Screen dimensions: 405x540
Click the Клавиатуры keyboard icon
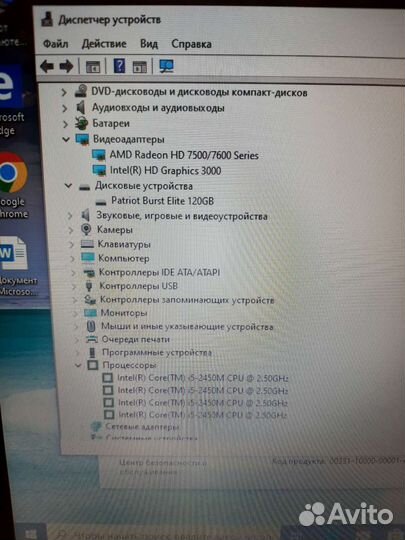tap(87, 244)
